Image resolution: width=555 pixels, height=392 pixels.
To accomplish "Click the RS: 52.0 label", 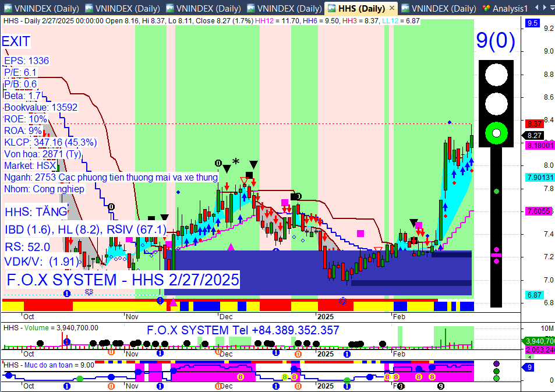I will coord(27,247).
